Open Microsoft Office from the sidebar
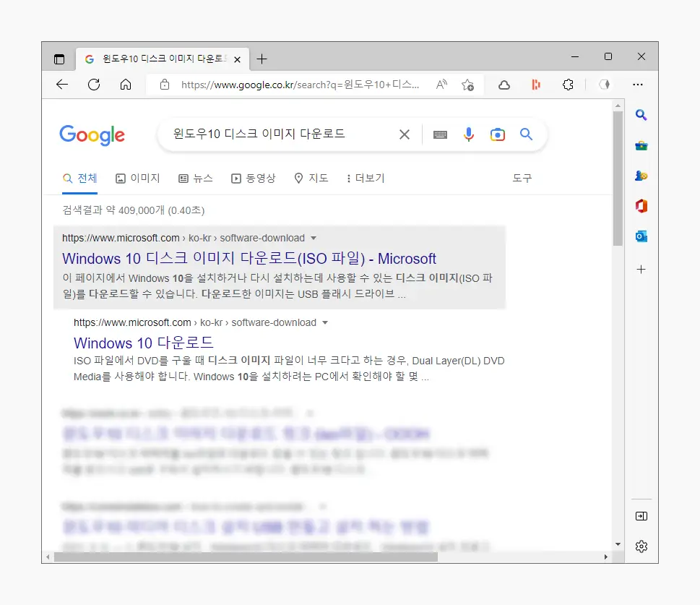This screenshot has width=700, height=605. tap(641, 205)
